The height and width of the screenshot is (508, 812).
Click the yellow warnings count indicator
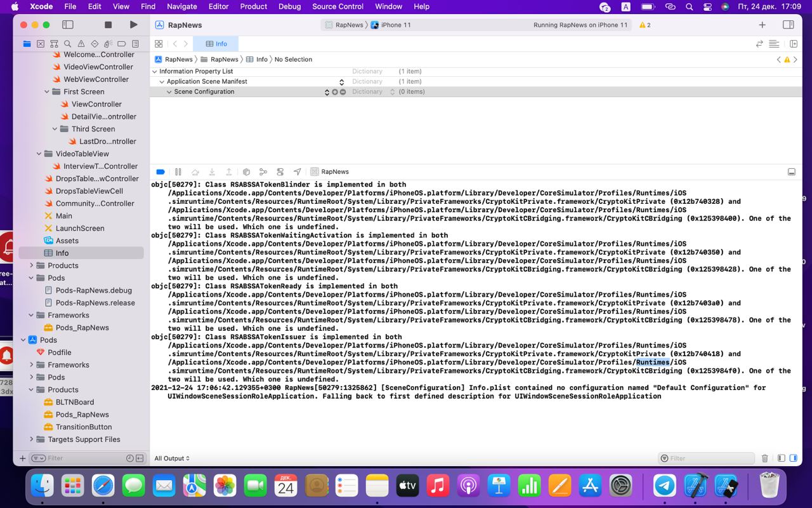645,25
